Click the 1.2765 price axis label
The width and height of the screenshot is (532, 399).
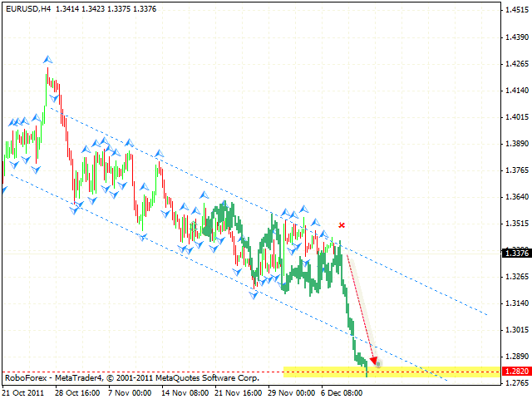(516, 382)
